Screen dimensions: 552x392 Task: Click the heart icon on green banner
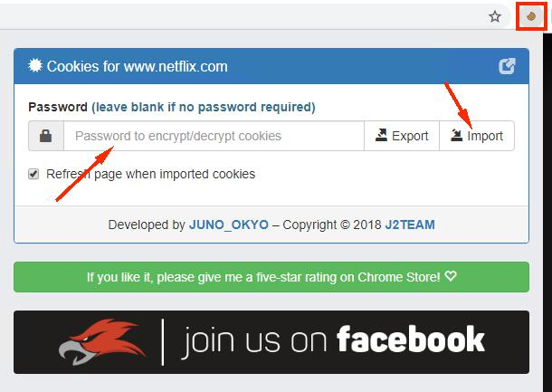click(451, 276)
